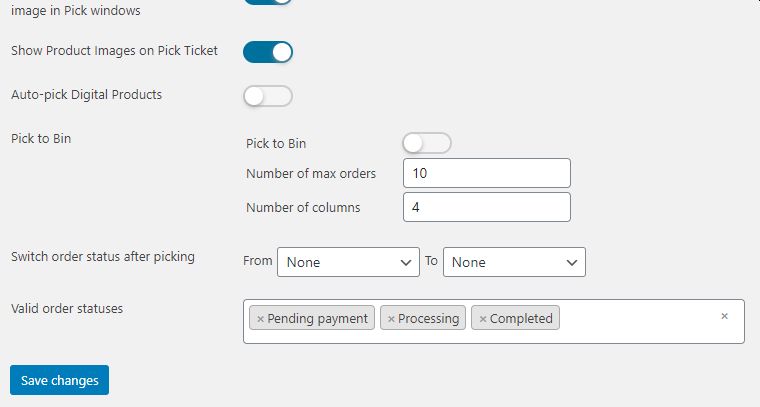Remove the Pending payment status tag
760x407 pixels.
click(260, 319)
